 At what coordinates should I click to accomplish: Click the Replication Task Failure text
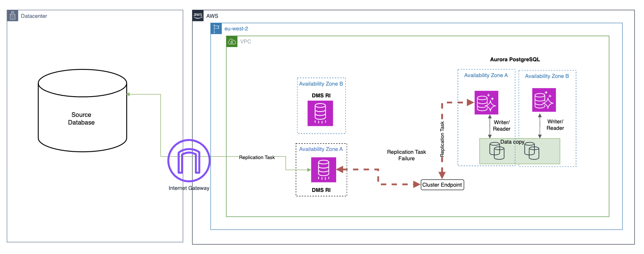coord(406,155)
